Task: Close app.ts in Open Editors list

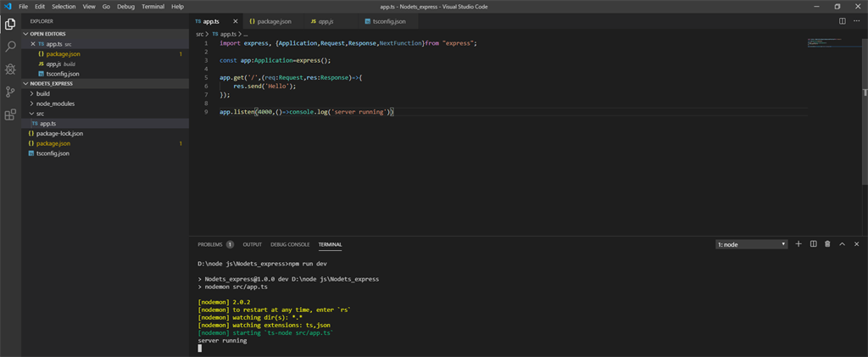Action: 33,43
